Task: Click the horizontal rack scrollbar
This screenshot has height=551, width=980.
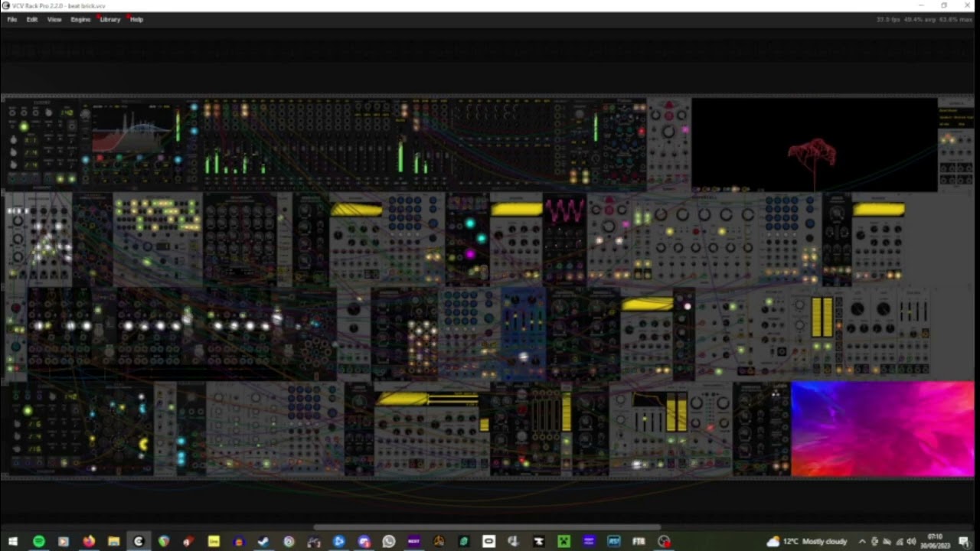Action: click(x=487, y=527)
